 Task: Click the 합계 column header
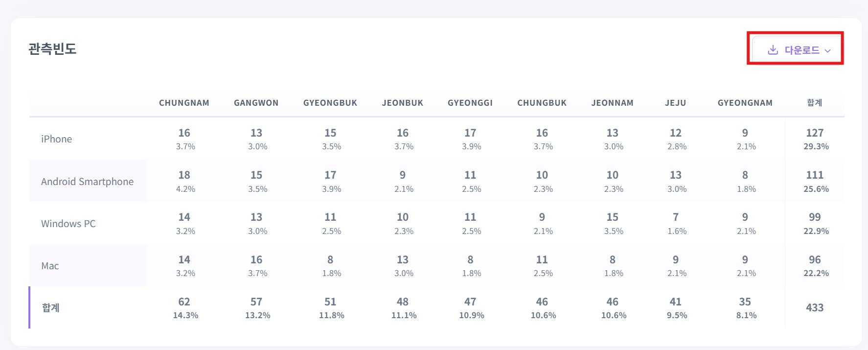point(815,103)
